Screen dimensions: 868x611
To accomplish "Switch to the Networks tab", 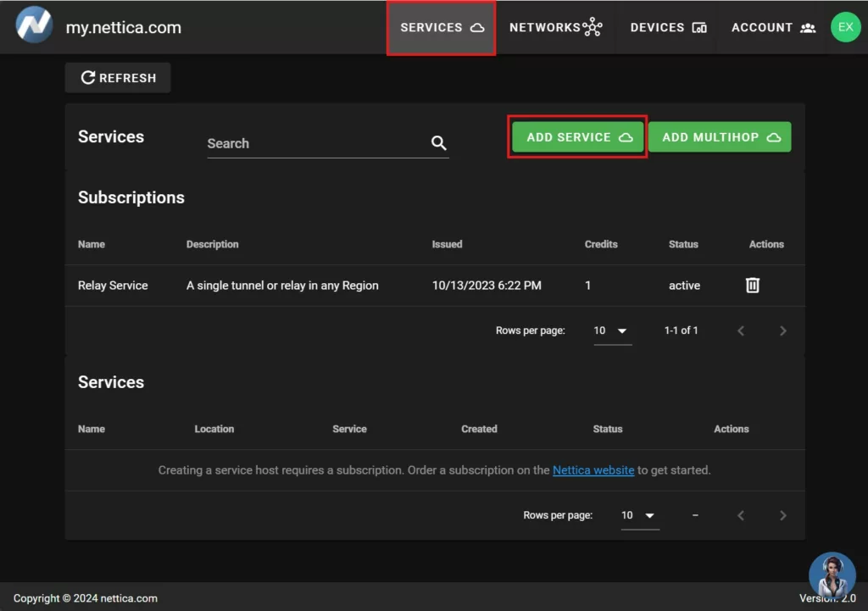I will click(555, 28).
